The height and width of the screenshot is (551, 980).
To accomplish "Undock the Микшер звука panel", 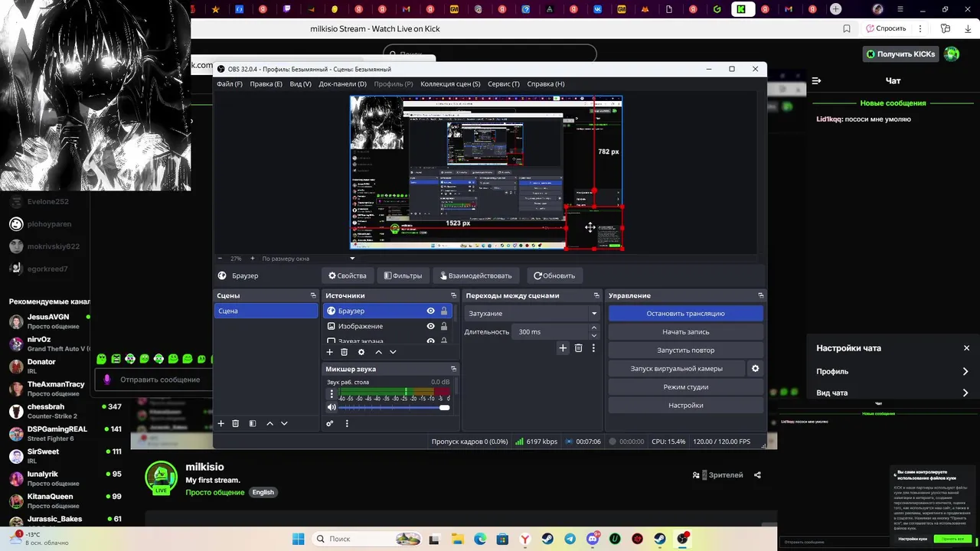I will tap(453, 369).
